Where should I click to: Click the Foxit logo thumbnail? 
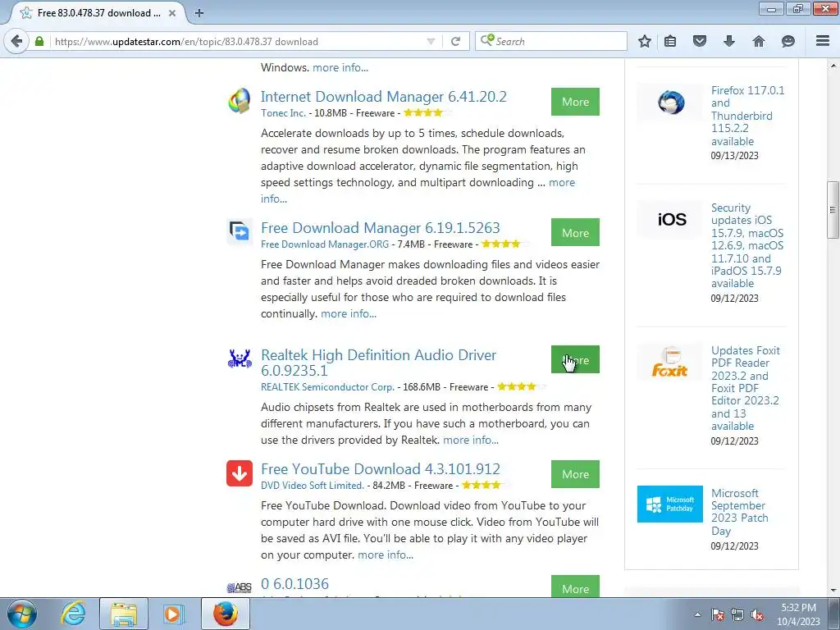tap(670, 362)
